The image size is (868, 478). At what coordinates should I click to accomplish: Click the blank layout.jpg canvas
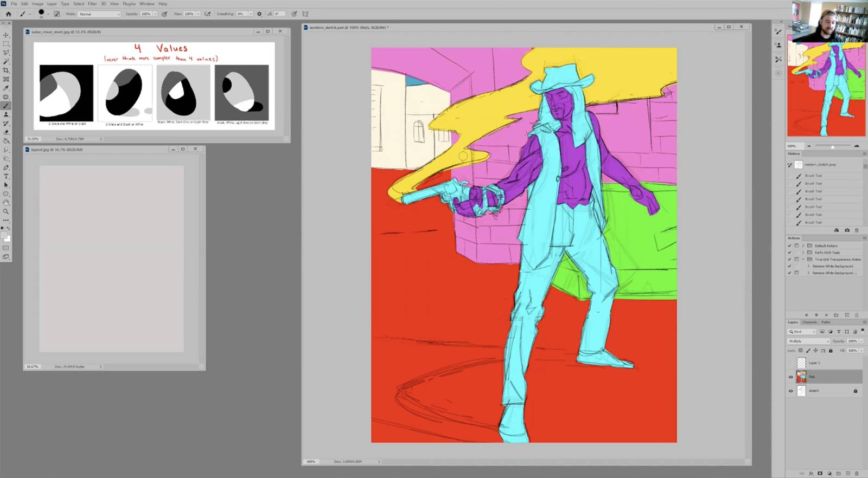pos(111,259)
